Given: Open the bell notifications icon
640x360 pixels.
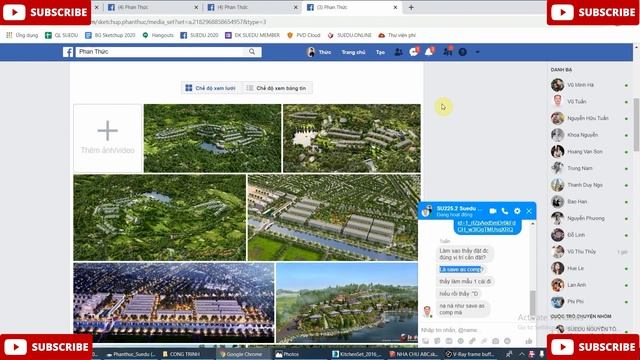Looking at the screenshot, I should click(429, 52).
